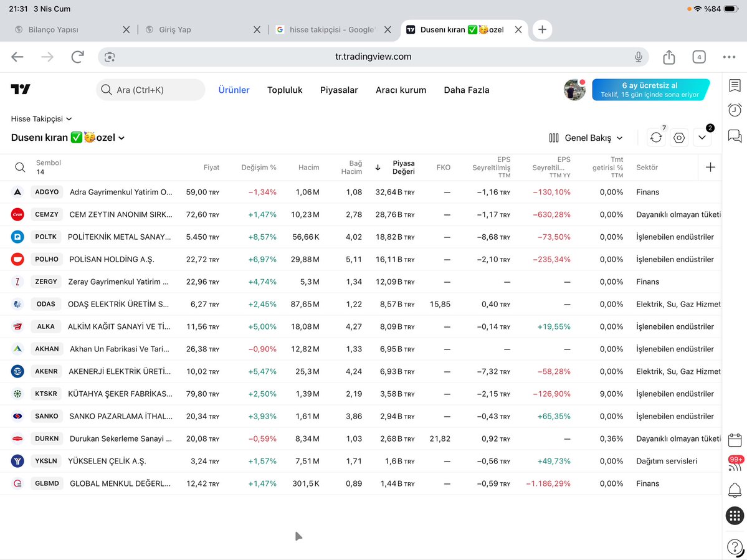Sort by Piyasa Değeri column
Screen dimensions: 747x560
point(403,167)
